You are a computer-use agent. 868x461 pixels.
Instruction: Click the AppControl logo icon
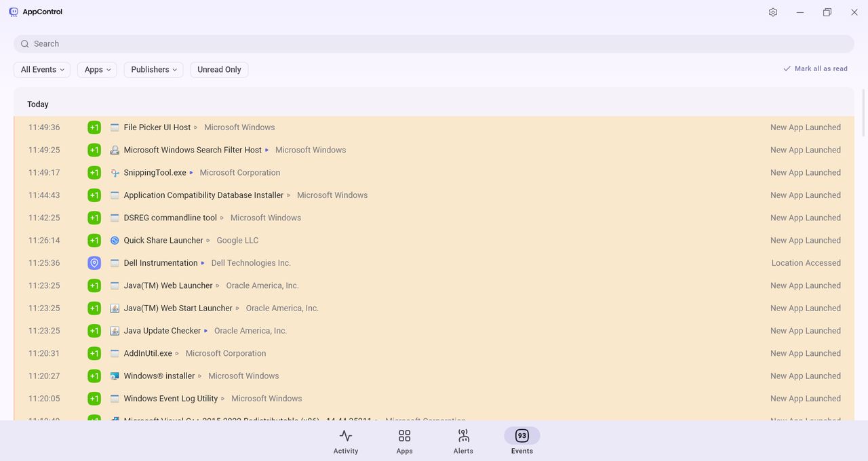[x=14, y=12]
